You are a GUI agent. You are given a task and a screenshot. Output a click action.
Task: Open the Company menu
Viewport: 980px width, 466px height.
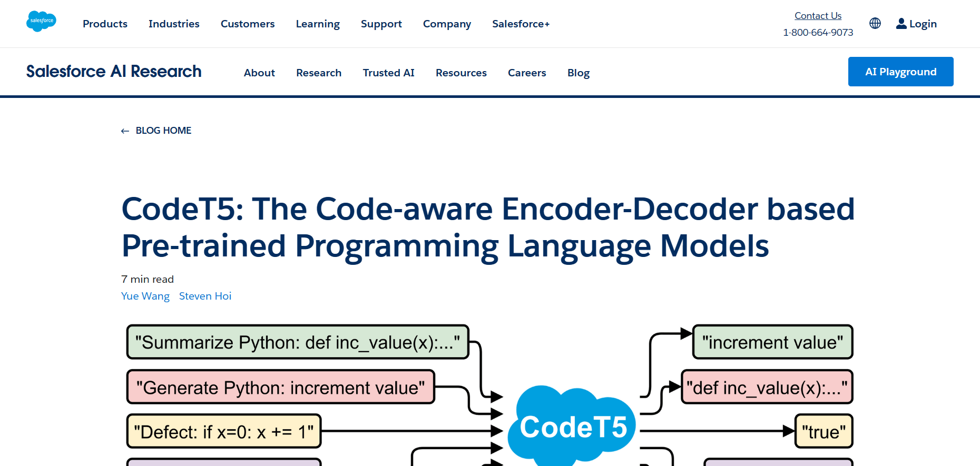447,24
